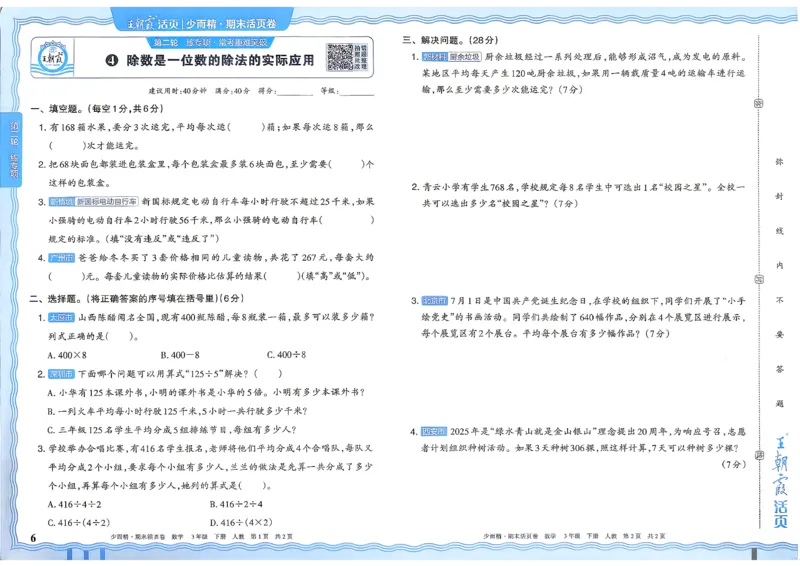Click the text 满分:40分
The width and height of the screenshot is (800, 566).
point(232,91)
